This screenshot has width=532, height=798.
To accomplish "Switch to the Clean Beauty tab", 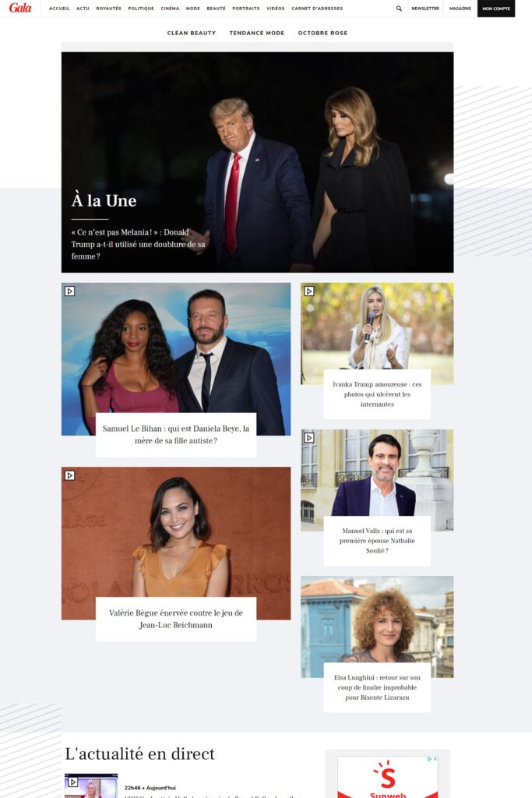I will click(192, 33).
